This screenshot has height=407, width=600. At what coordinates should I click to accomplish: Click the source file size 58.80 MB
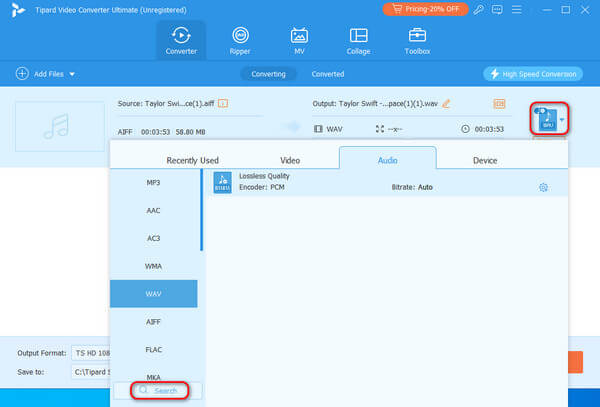[190, 132]
